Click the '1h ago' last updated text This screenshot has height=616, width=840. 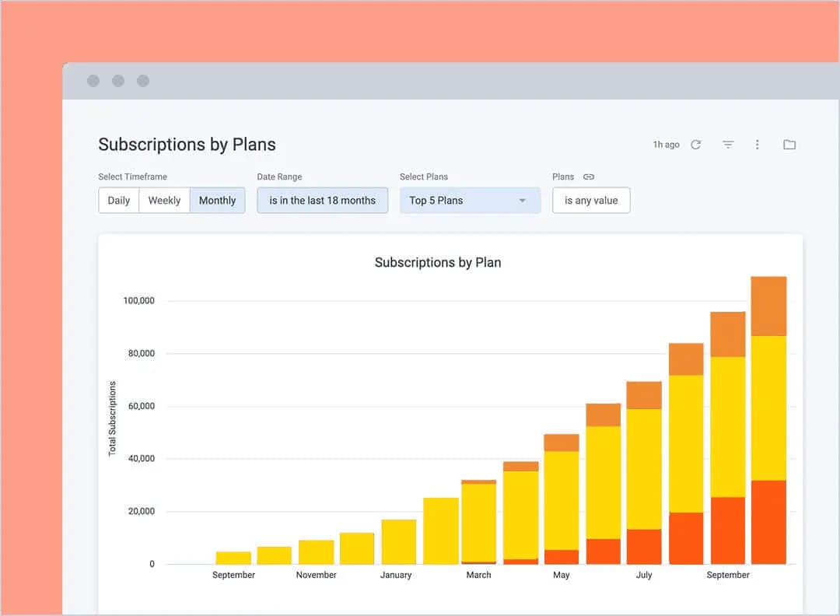[x=666, y=145]
